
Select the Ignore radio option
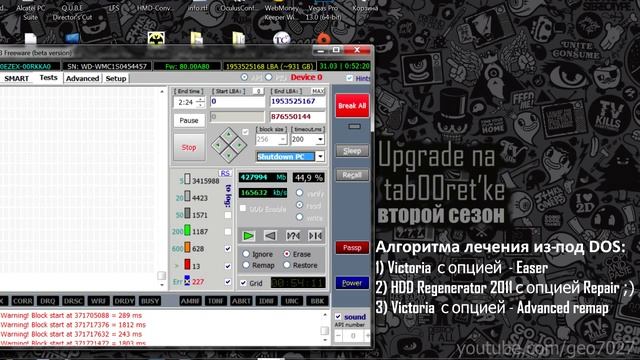coord(246,254)
